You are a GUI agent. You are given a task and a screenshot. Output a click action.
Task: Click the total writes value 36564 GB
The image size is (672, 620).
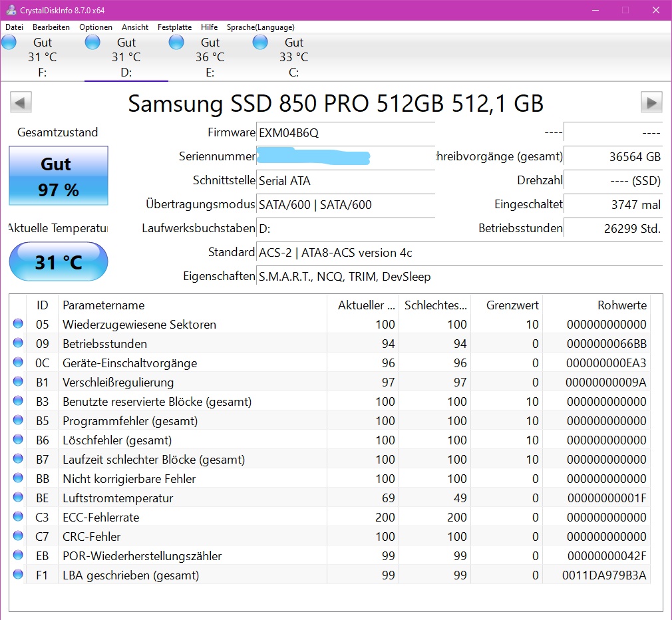613,157
